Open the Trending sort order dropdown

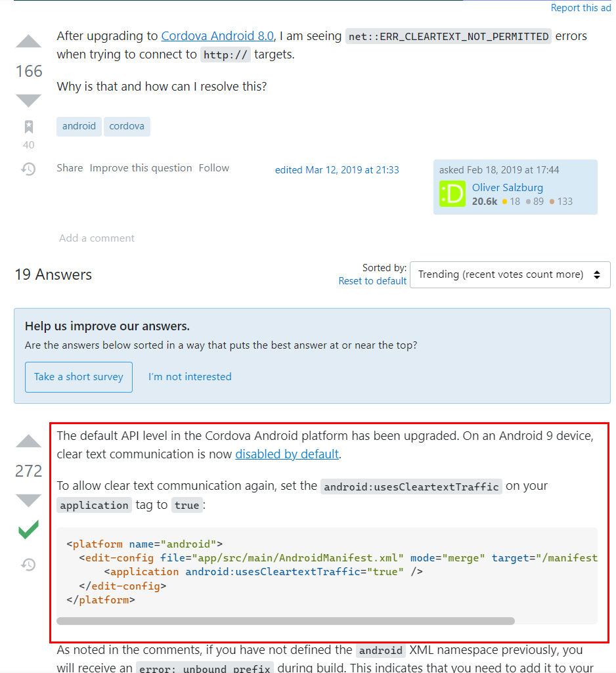(x=510, y=274)
